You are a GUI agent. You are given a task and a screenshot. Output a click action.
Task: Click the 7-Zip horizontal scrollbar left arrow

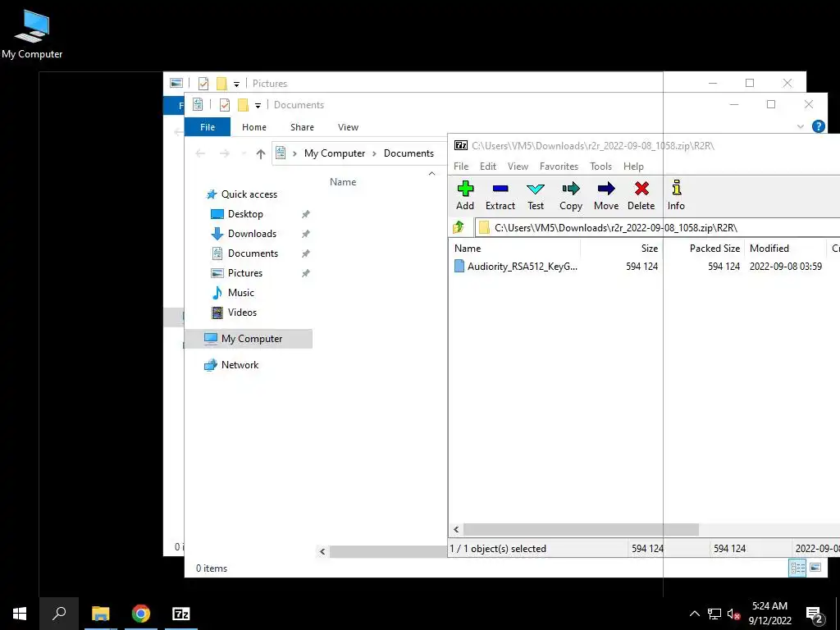click(x=456, y=530)
